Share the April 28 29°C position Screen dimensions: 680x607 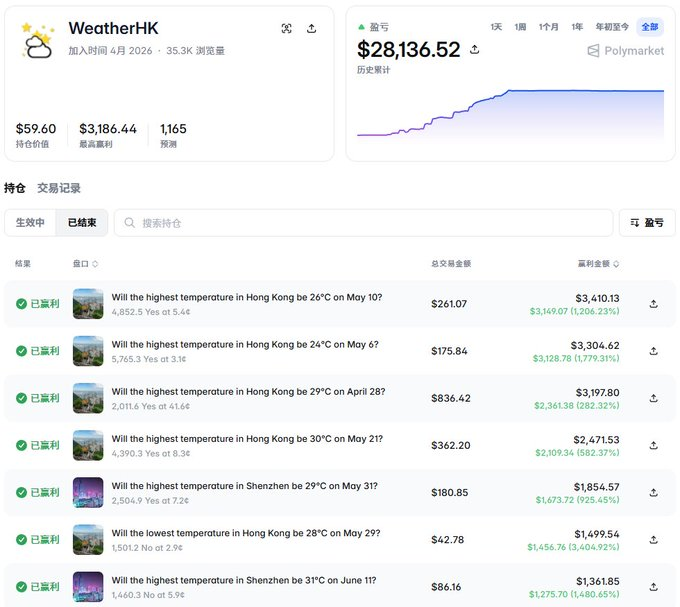pyautogui.click(x=654, y=398)
